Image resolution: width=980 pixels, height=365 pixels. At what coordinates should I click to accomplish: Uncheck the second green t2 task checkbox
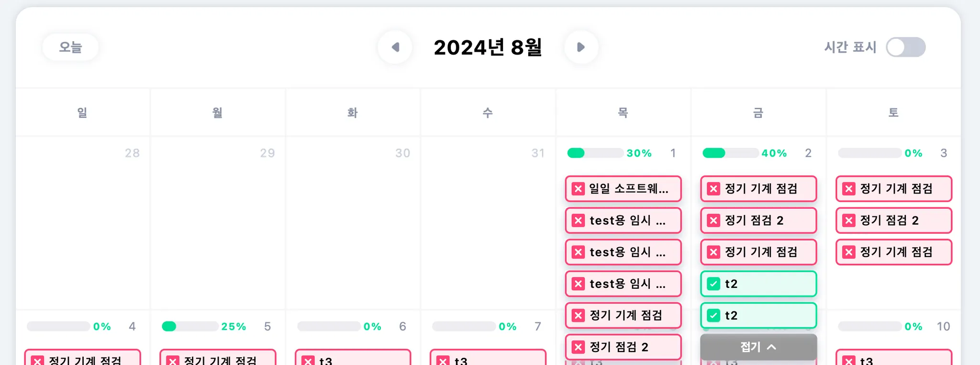(x=713, y=316)
